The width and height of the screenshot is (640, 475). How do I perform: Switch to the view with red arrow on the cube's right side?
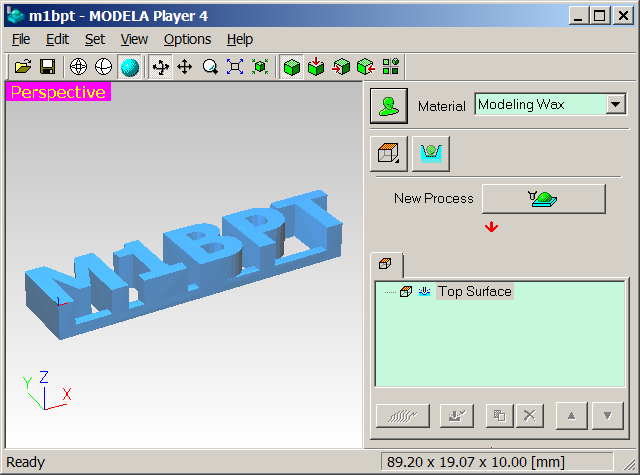click(x=366, y=67)
